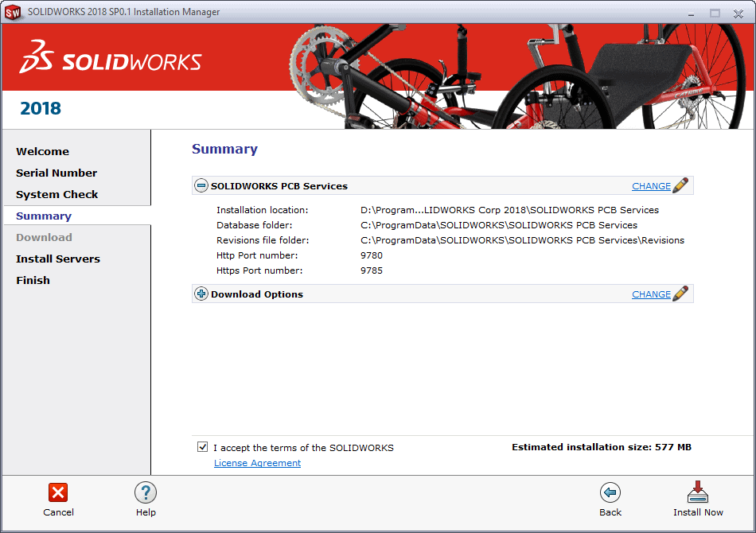Click CHANGE link for SOLIDWORKS PCB Services
Screen dimensions: 756x533
pos(651,186)
